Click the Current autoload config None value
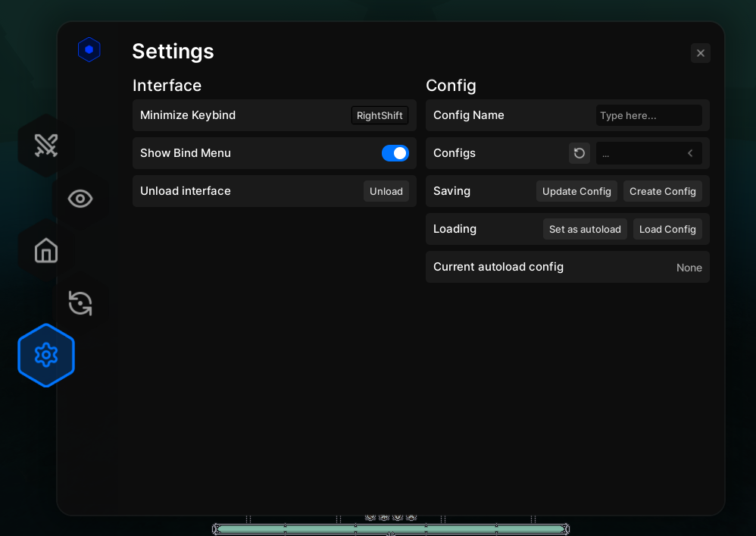 click(x=689, y=268)
